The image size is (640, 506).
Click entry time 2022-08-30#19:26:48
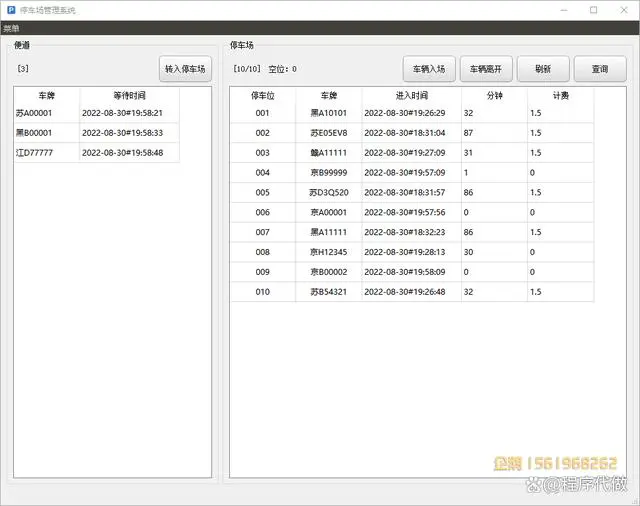404,292
